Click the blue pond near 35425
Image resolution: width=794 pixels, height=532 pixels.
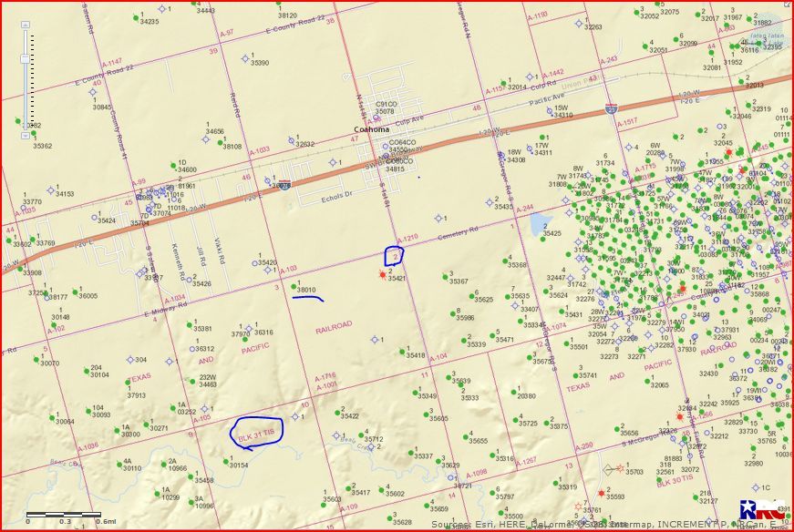[x=539, y=225]
